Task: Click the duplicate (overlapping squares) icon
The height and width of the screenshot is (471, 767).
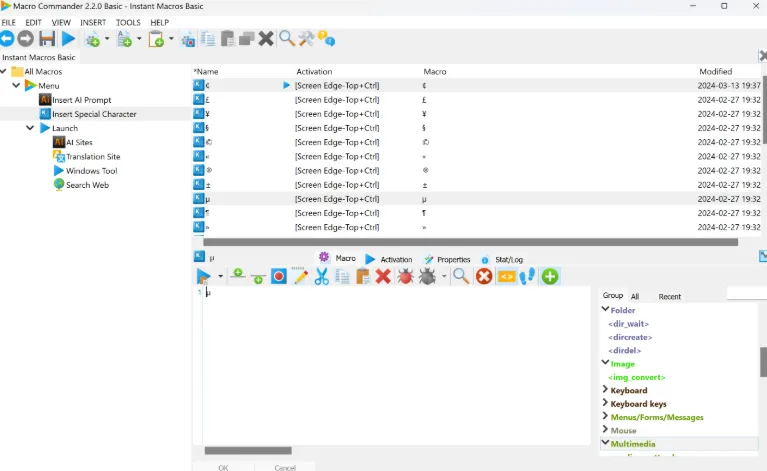Action: point(247,39)
